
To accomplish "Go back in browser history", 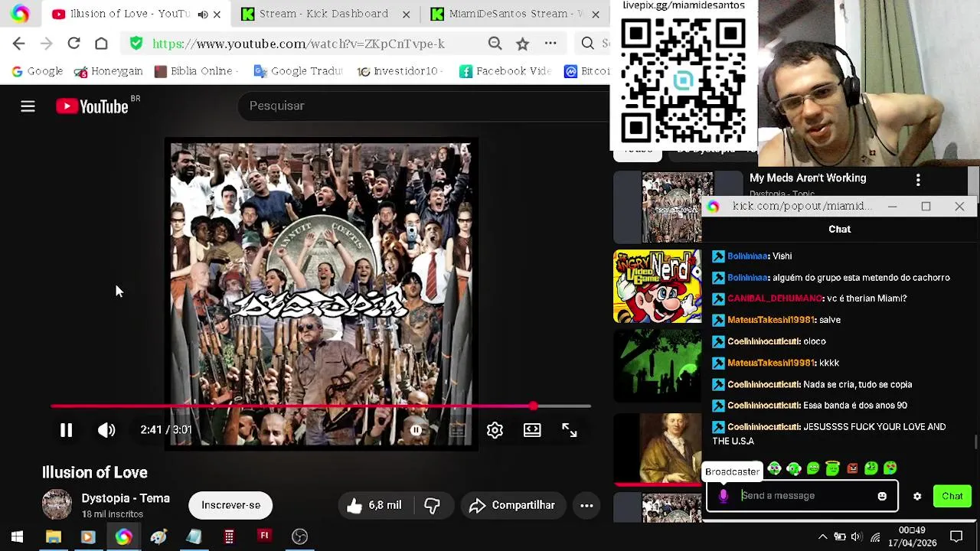I will tap(19, 44).
